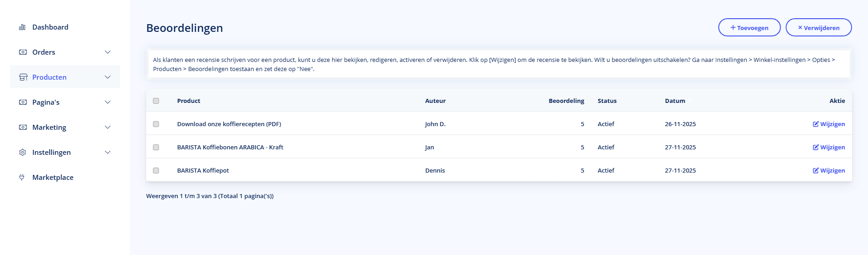
Task: Click the Dashboard bar chart icon
Action: coord(22,27)
